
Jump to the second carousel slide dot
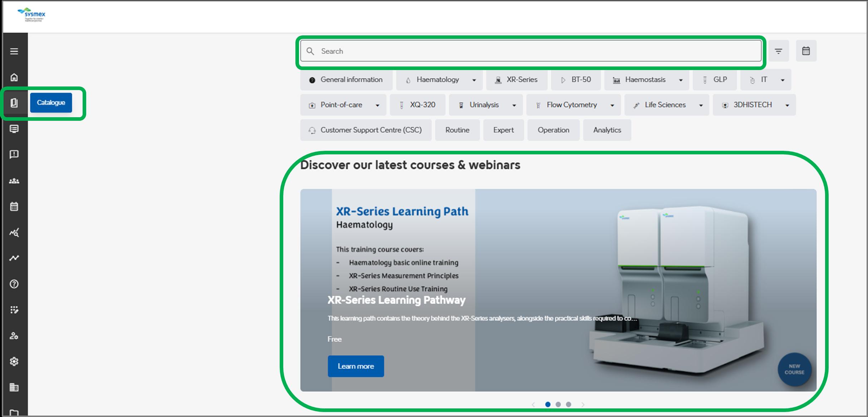(558, 404)
